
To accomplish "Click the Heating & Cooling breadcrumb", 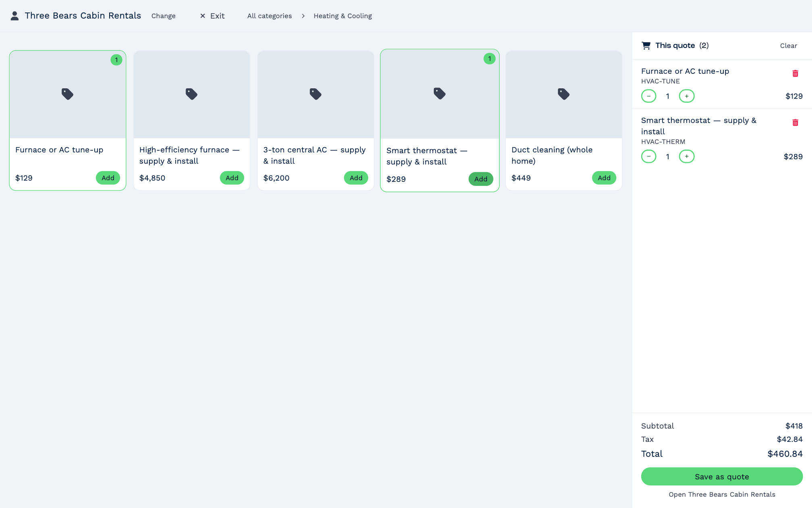I will [343, 16].
